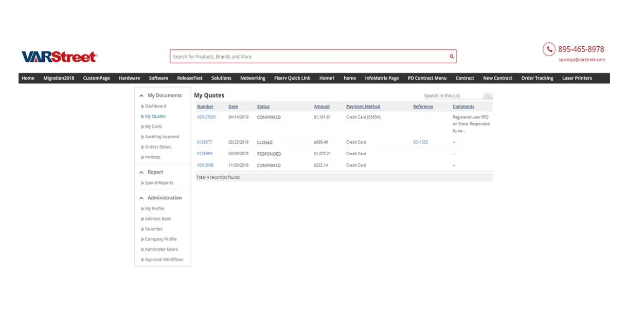Select ReleaseTest in navigation bar

(x=190, y=78)
